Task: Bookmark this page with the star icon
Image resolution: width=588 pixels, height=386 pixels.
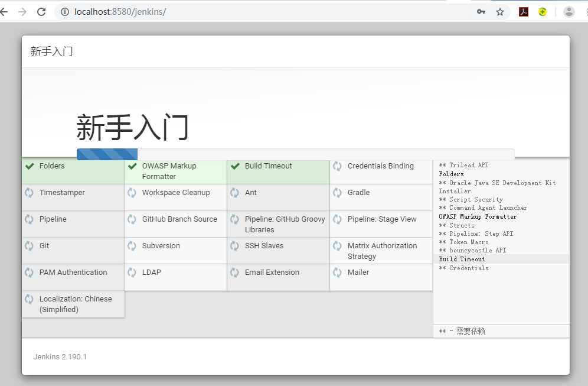Action: tap(500, 12)
